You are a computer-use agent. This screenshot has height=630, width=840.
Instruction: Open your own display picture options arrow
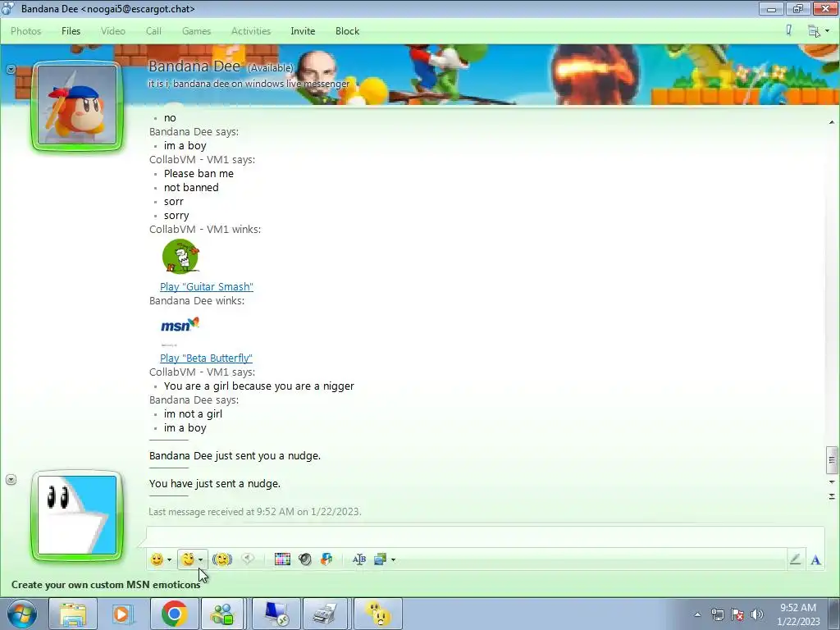coord(11,479)
